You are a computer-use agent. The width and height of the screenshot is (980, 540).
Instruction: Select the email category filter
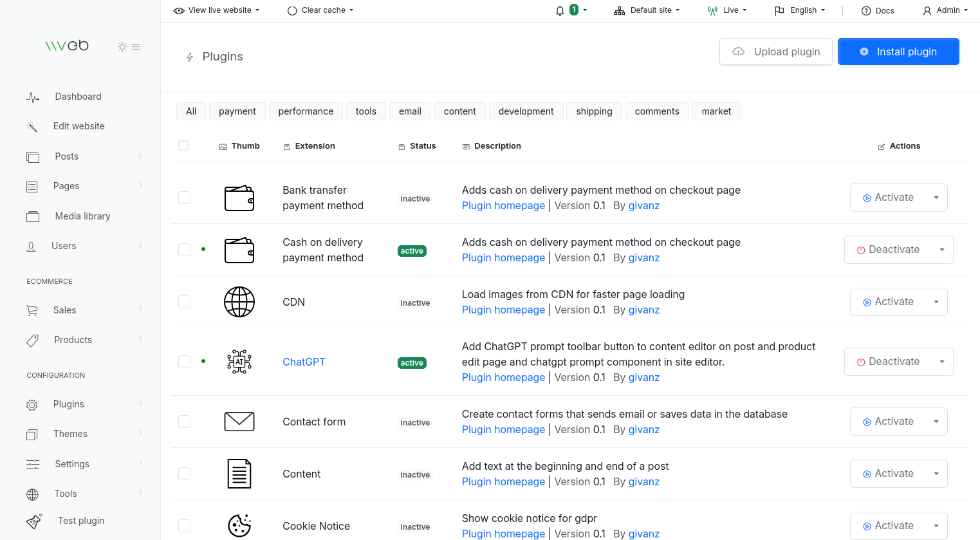[x=410, y=111]
